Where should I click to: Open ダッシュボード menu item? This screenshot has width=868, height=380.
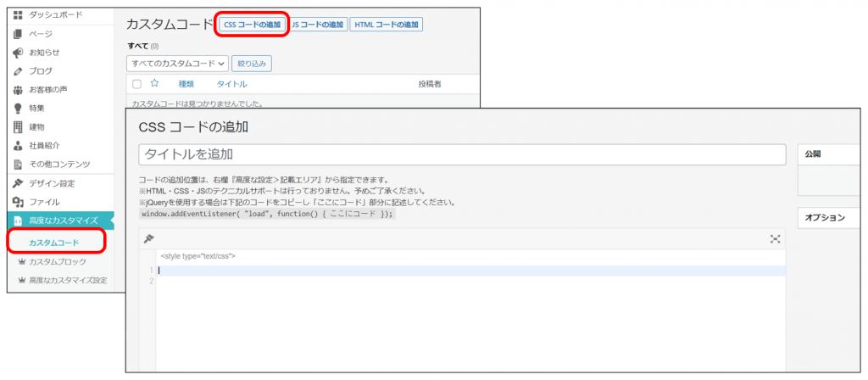click(x=56, y=15)
